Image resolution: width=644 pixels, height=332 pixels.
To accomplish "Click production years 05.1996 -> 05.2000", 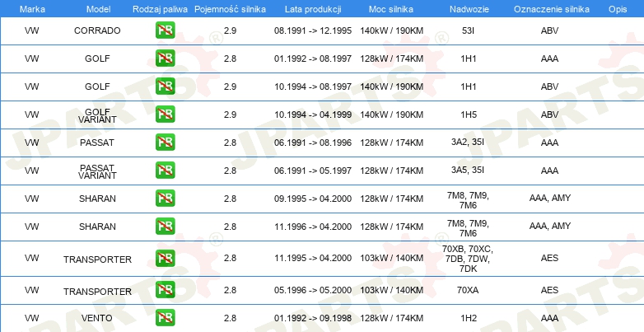I will tap(313, 290).
